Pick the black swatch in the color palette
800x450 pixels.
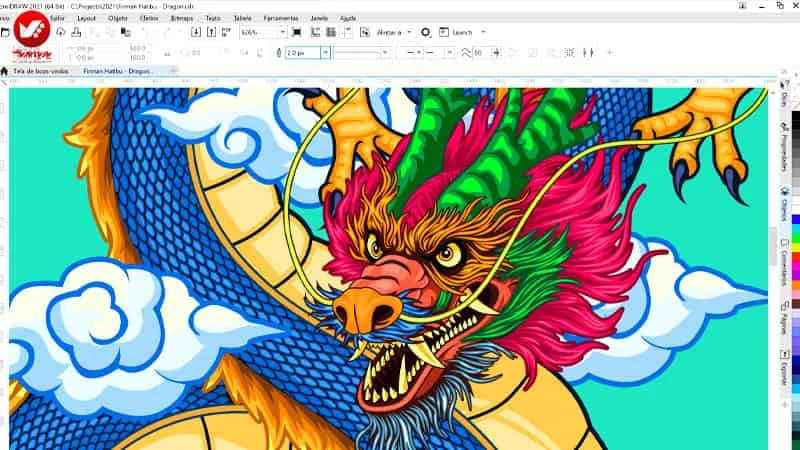click(x=796, y=117)
